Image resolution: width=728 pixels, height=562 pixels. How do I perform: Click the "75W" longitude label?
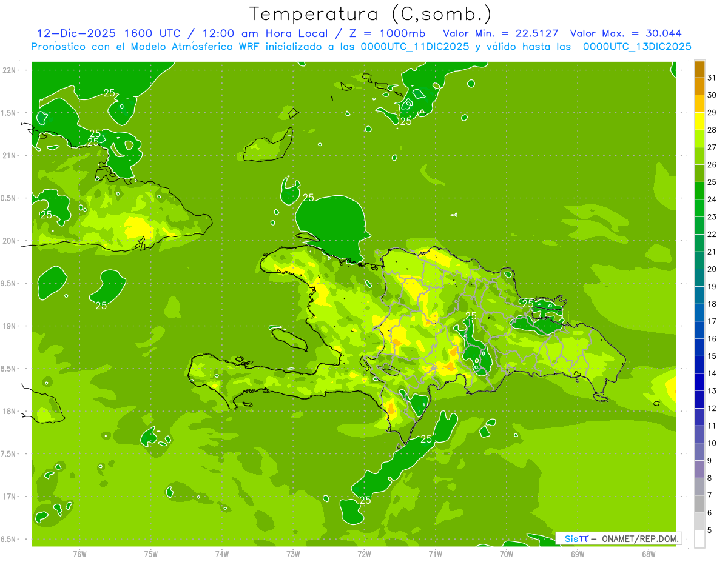click(x=151, y=554)
